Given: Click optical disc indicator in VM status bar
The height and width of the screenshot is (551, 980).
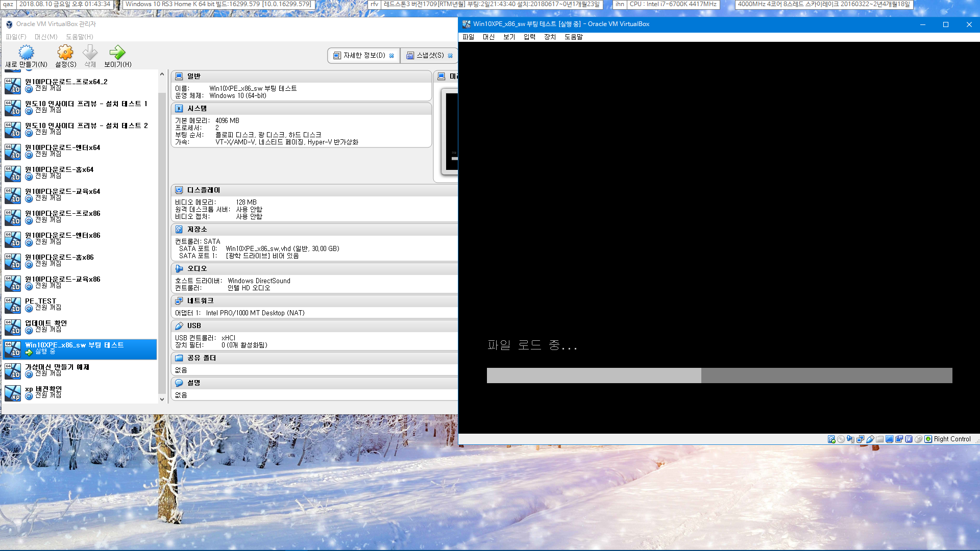Looking at the screenshot, I should [x=841, y=439].
